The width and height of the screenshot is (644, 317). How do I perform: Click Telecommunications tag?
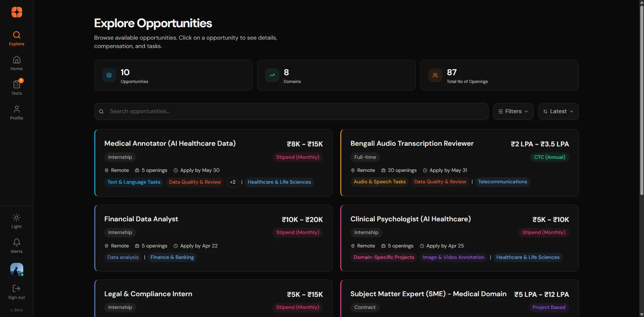click(502, 182)
